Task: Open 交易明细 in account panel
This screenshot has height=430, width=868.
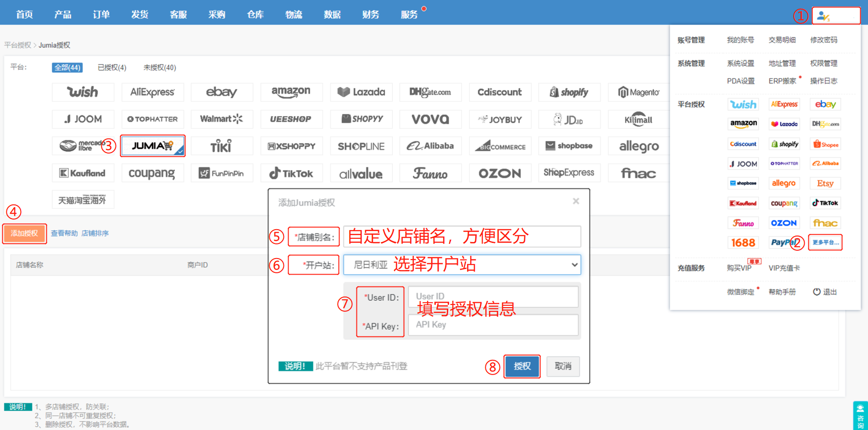Action: [x=782, y=40]
